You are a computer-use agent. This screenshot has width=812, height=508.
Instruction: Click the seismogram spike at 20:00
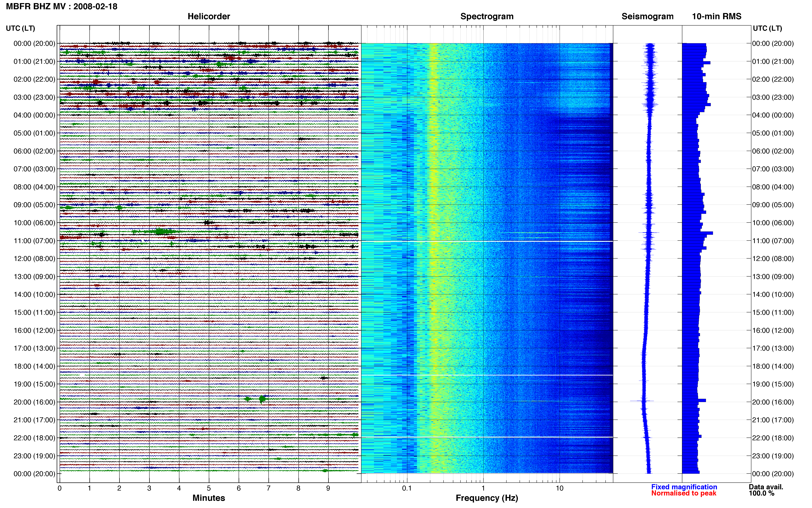pos(642,401)
